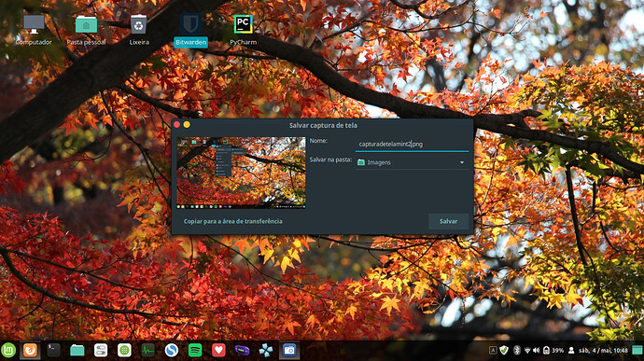Click Copiar para a área de transferência

(x=233, y=221)
